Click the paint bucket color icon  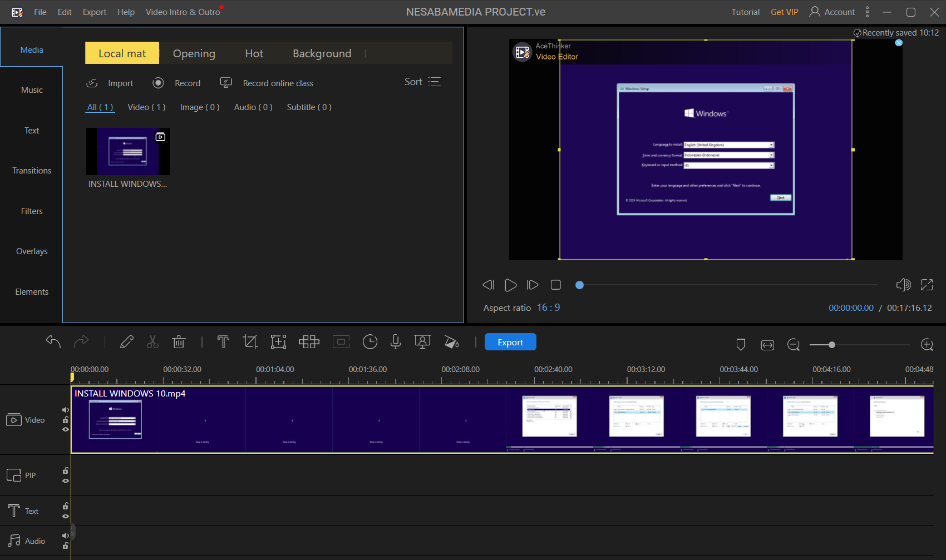[x=452, y=342]
